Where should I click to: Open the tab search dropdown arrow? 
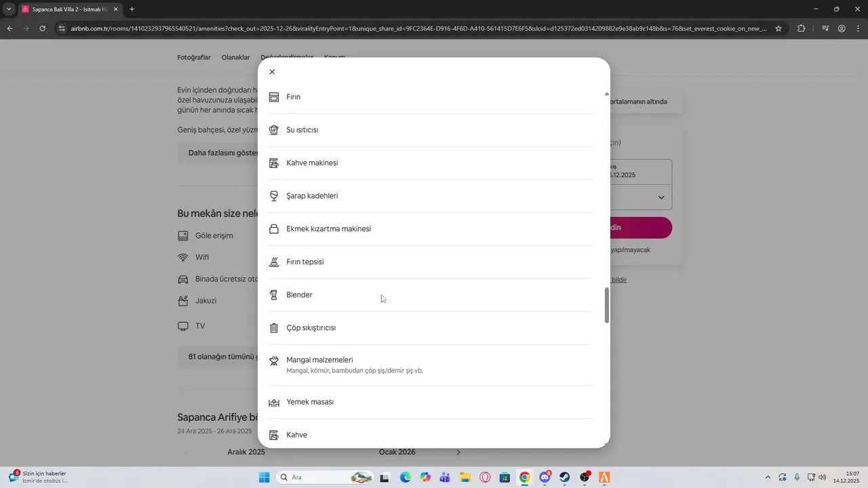9,9
